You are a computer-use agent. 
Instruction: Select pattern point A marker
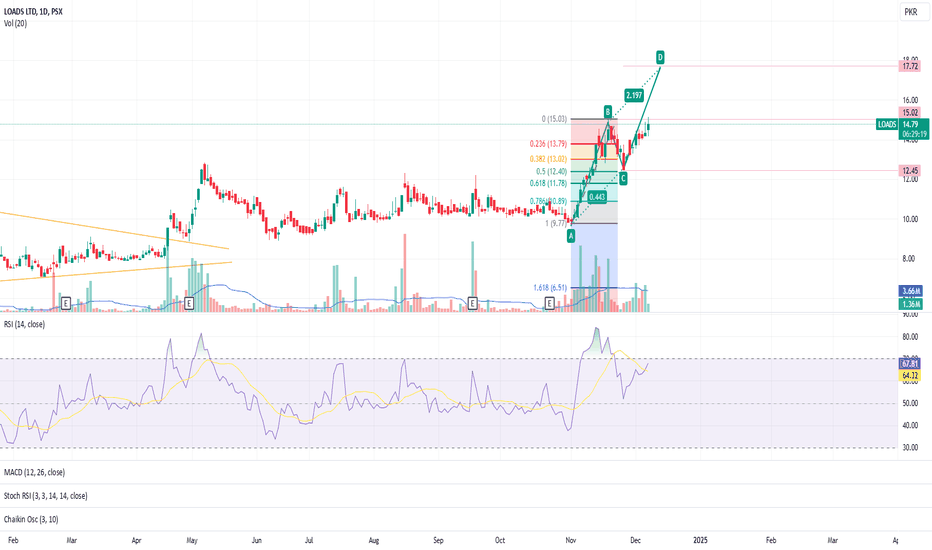[571, 236]
